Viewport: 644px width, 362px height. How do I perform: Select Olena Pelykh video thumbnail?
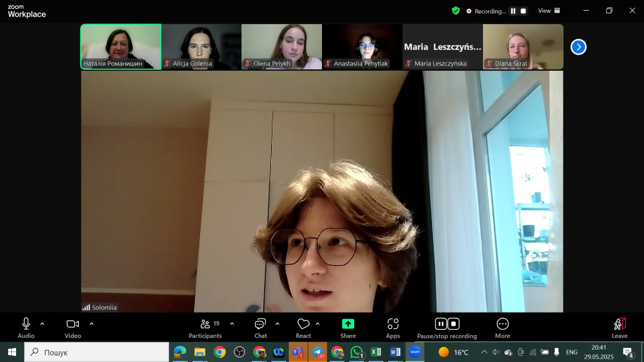point(282,47)
